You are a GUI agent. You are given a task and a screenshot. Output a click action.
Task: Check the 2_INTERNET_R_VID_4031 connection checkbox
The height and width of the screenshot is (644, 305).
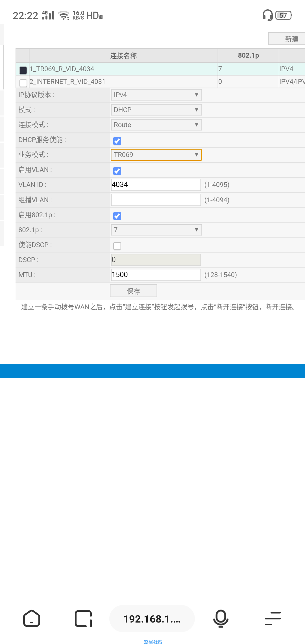click(x=23, y=83)
